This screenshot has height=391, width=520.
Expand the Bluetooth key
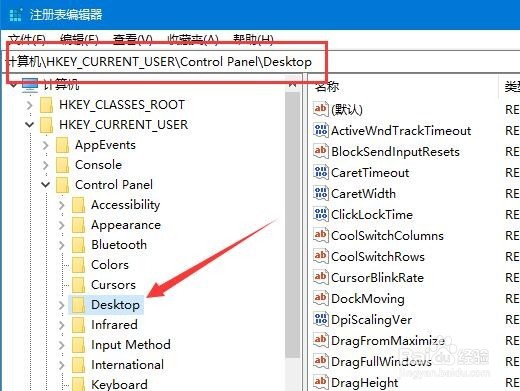click(62, 245)
